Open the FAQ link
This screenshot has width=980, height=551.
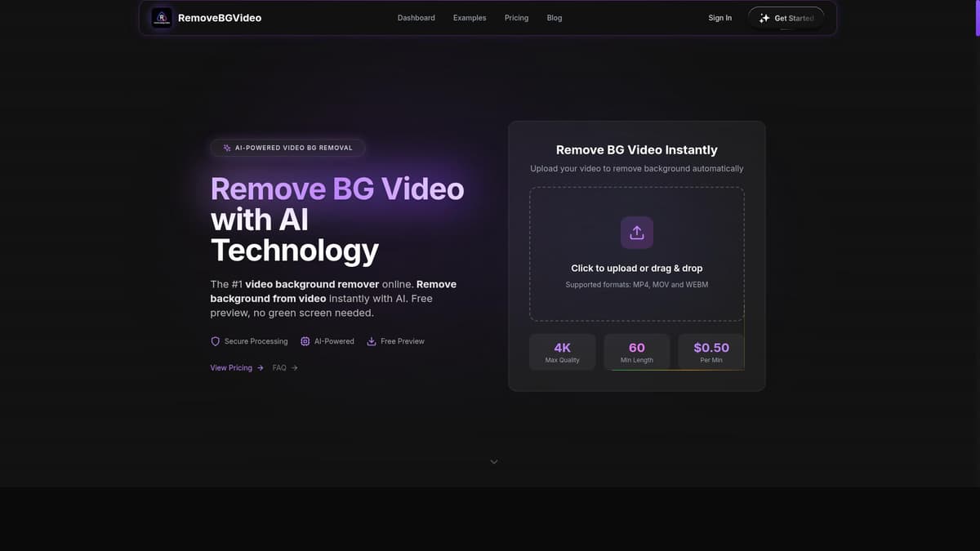[x=280, y=367]
